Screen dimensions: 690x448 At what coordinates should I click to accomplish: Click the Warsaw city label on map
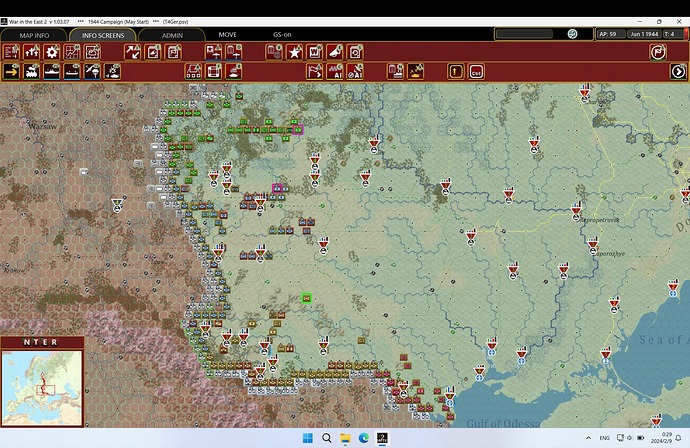click(43, 126)
